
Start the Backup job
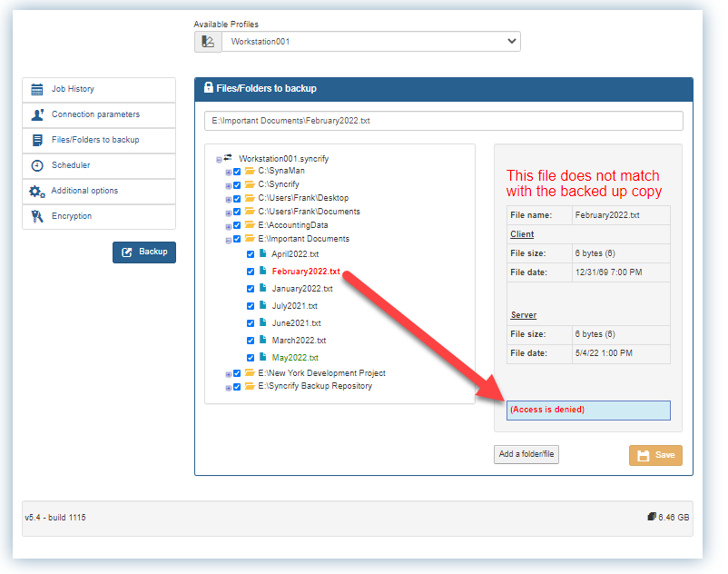144,252
